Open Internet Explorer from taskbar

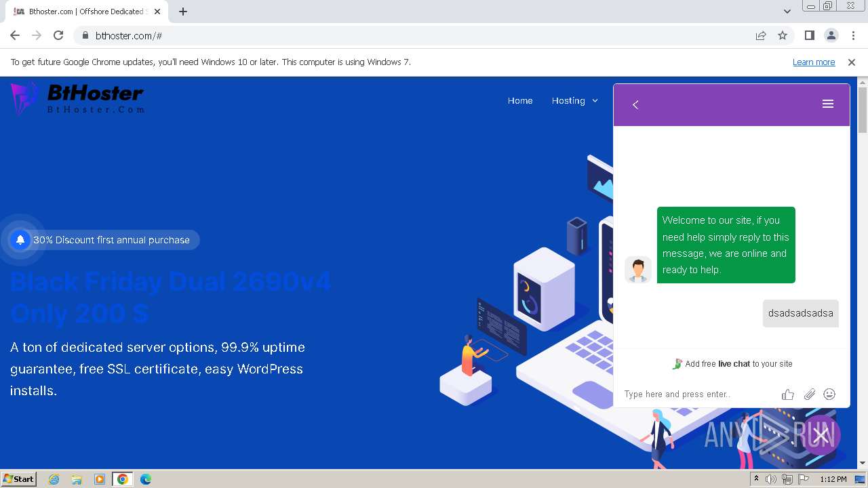tap(54, 479)
